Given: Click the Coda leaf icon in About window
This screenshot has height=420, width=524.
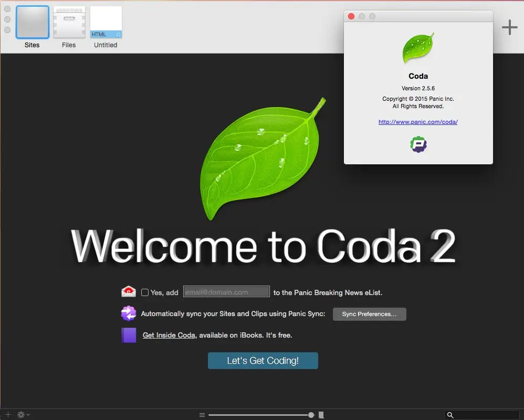Looking at the screenshot, I should (418, 48).
